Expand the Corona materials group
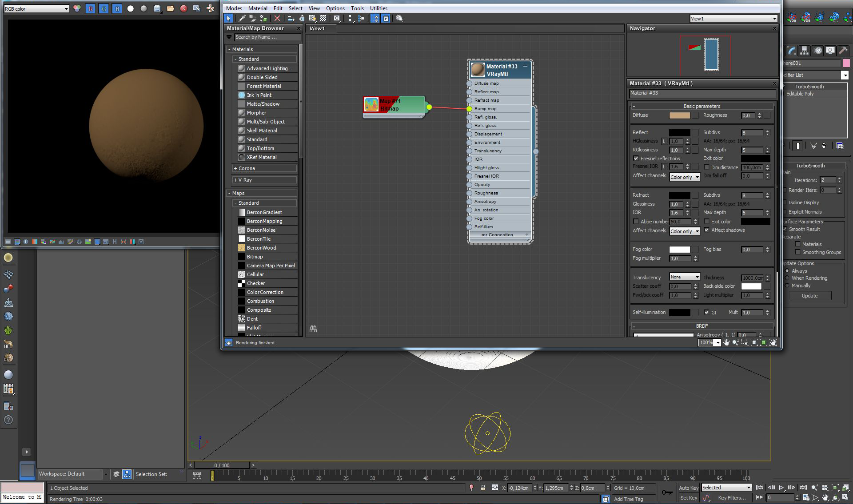 click(264, 168)
